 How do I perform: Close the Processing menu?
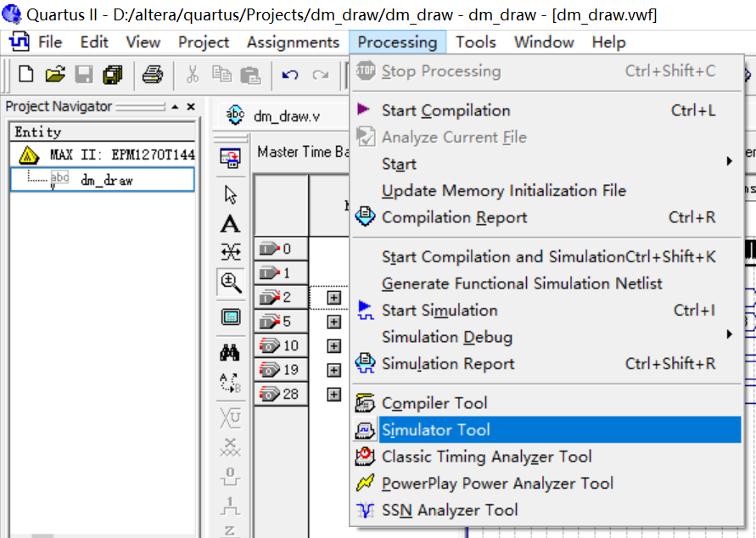397,42
